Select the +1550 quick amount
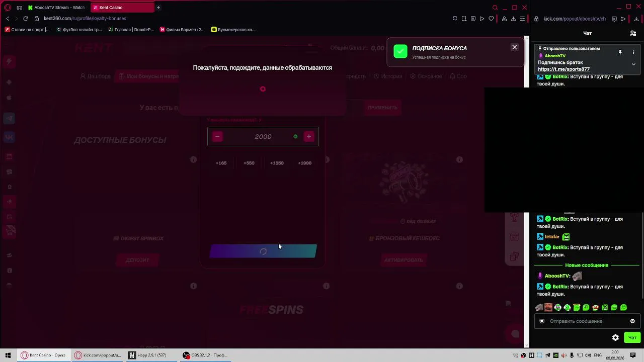The width and height of the screenshot is (644, 362). (277, 163)
